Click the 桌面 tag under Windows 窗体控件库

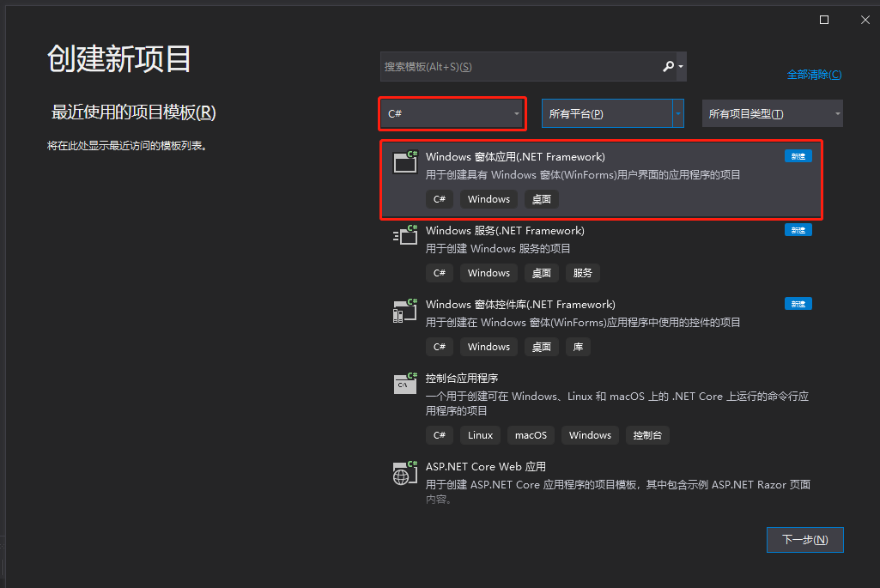click(542, 348)
